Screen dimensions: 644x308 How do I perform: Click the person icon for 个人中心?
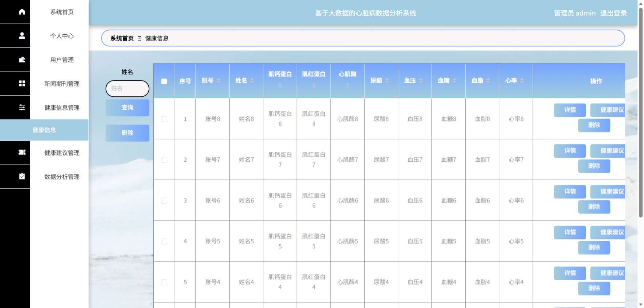22,35
